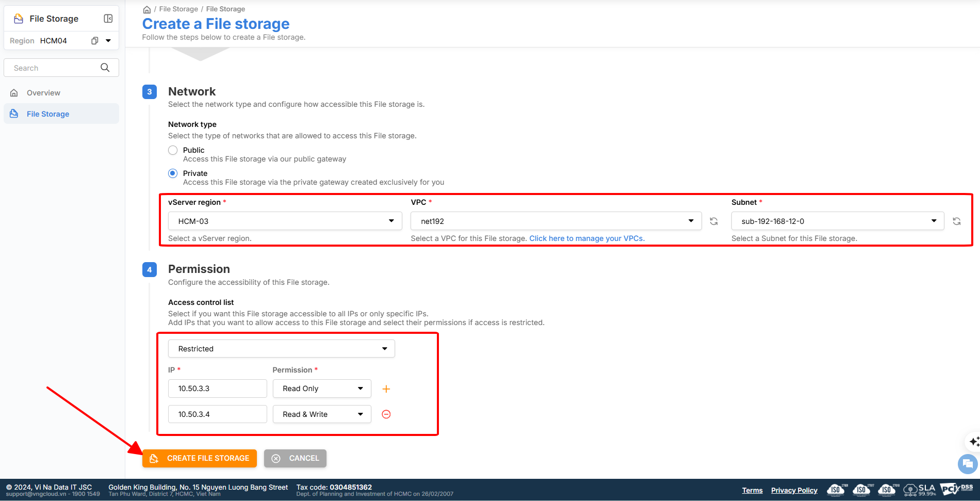
Task: Click the 10.50.3.3 IP input field
Action: point(217,389)
